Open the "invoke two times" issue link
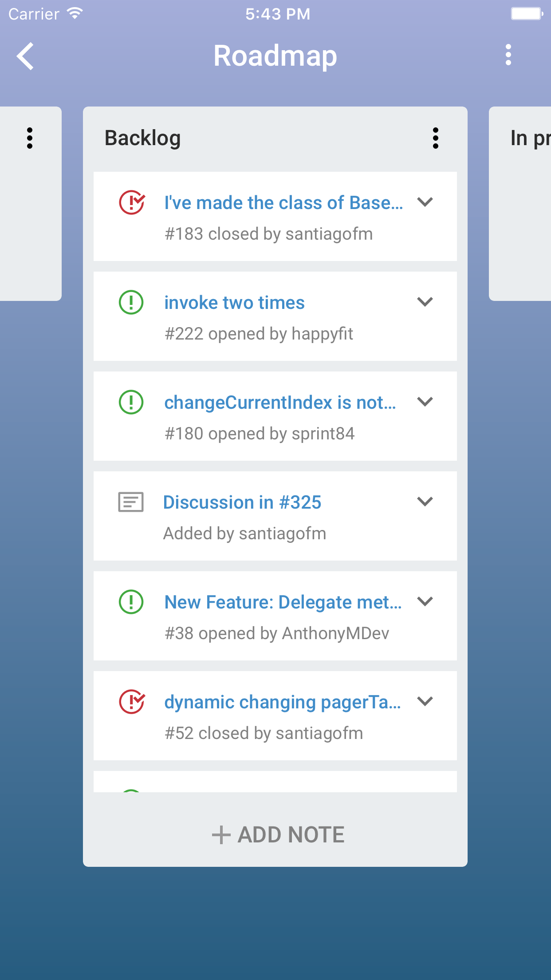 coord(234,303)
